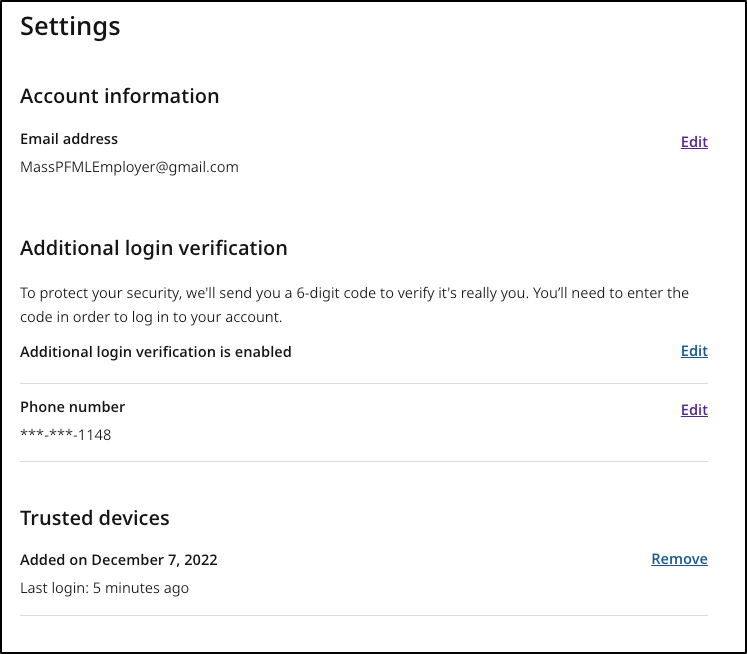Open Edit for the Phone number
747x654 pixels.
pos(694,410)
